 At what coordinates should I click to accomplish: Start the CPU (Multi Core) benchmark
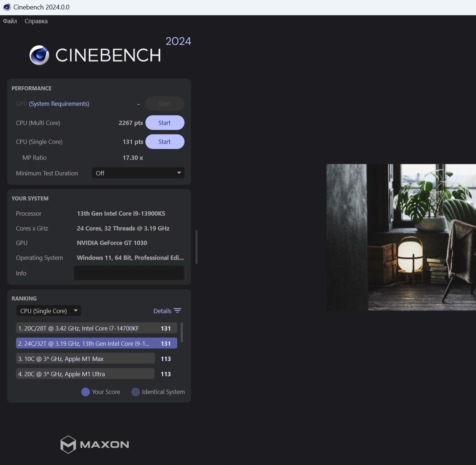click(x=165, y=123)
